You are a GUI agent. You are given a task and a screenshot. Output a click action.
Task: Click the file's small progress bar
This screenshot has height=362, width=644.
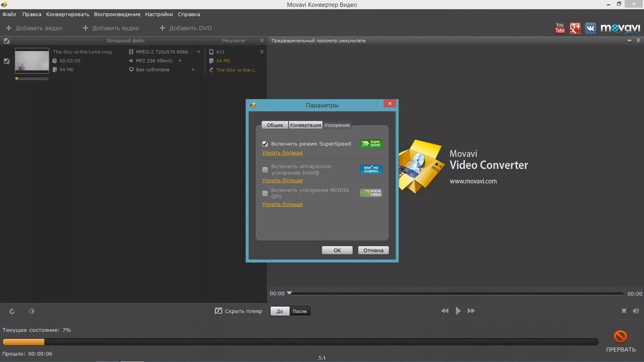pos(32,78)
